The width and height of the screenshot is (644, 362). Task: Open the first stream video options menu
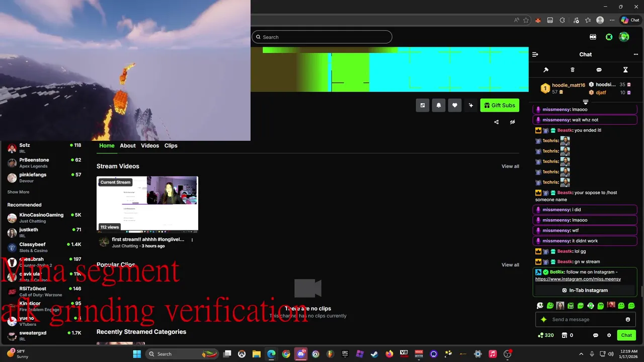(x=192, y=240)
